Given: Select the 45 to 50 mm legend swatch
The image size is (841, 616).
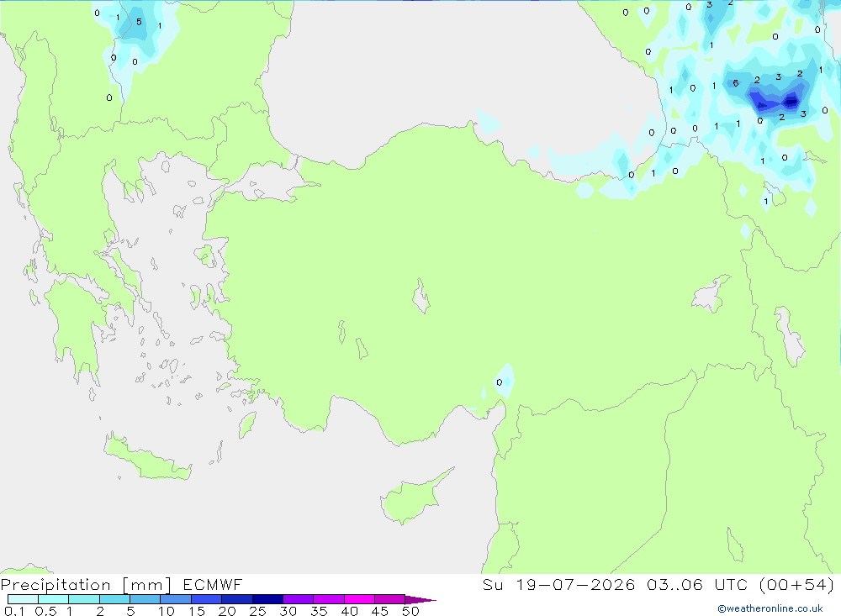Looking at the screenshot, I should point(390,599).
